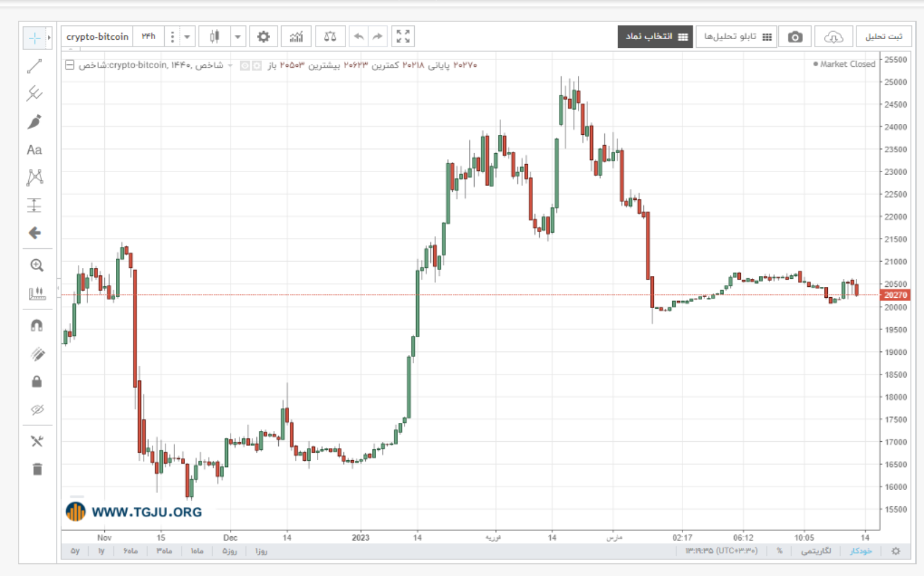Click the 24h interval button
924x576 pixels.
pyautogui.click(x=149, y=37)
